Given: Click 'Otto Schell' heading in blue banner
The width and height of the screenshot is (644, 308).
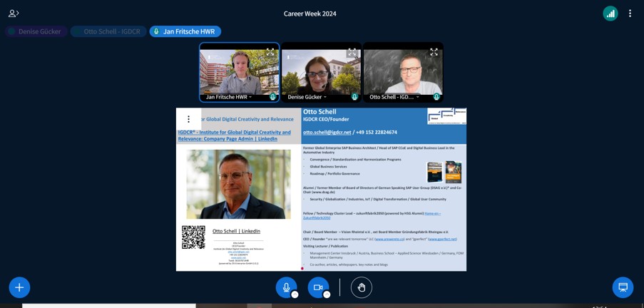Looking at the screenshot, I should click(x=320, y=112).
